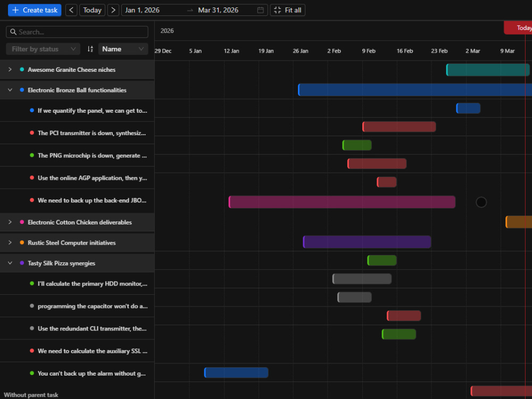Click green bar in PNG microchip row
Viewport: 532px width, 399px height.
pyautogui.click(x=357, y=145)
